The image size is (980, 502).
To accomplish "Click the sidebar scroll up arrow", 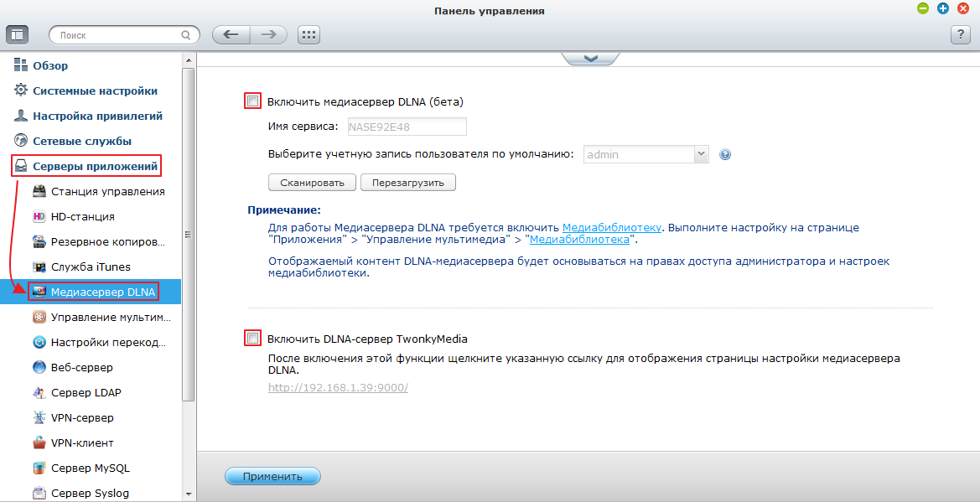I will [x=188, y=60].
